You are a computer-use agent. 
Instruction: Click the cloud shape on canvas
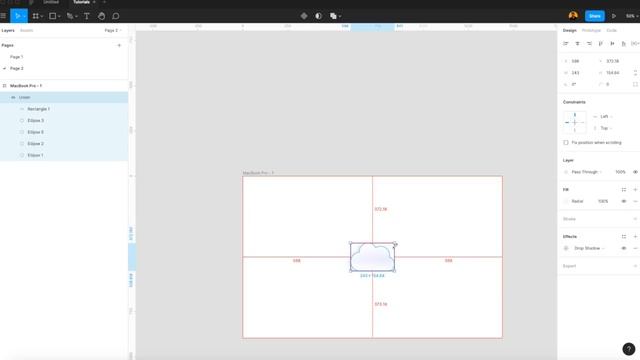372,257
